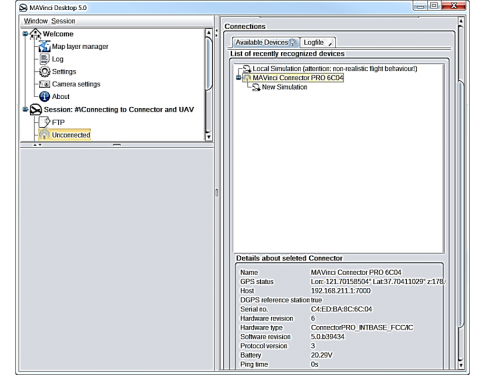Click the Log document icon
Image resolution: width=485 pixels, height=375 pixels.
tap(44, 59)
